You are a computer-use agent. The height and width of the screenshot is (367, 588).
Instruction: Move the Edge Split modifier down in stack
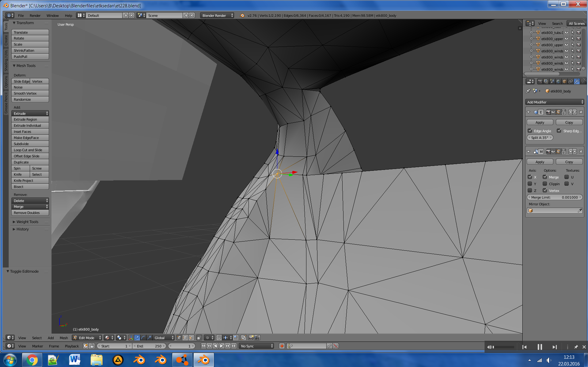pos(575,112)
